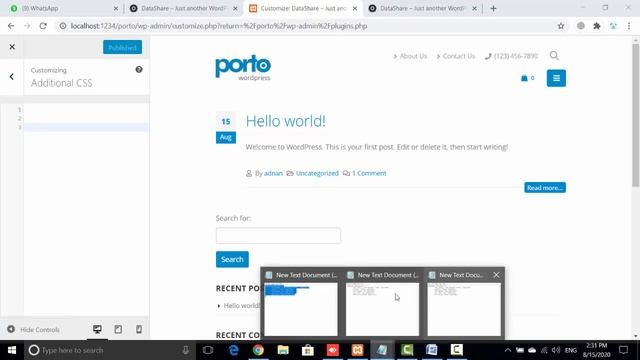
Task: Click the browser address bar URL
Action: tap(219, 26)
